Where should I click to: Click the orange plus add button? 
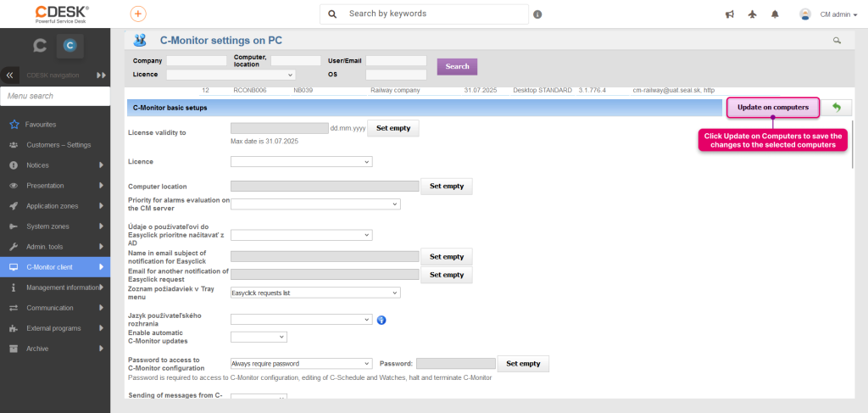click(x=138, y=14)
